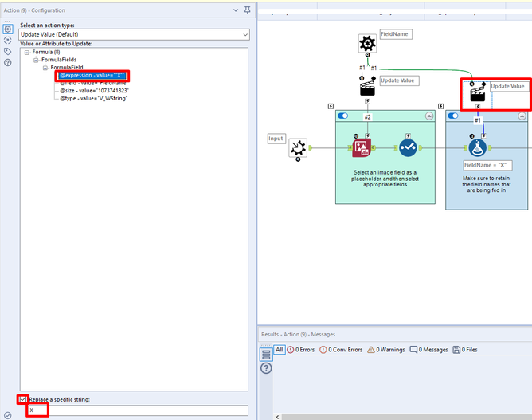Click the #1 connection label in blue container

click(x=478, y=120)
